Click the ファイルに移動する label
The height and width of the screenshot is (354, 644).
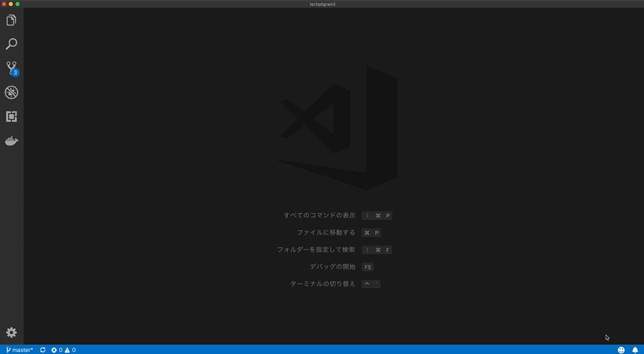pos(326,233)
